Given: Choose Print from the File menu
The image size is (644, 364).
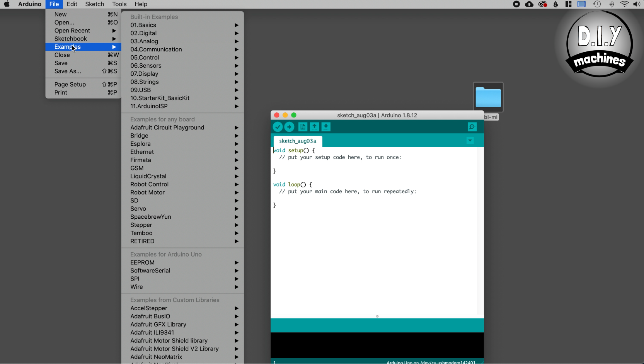Looking at the screenshot, I should [83, 92].
